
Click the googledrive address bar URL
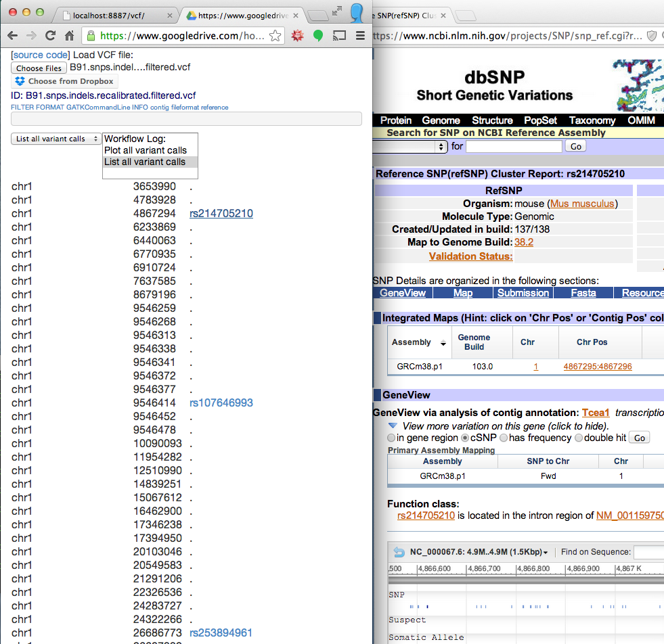point(182,36)
